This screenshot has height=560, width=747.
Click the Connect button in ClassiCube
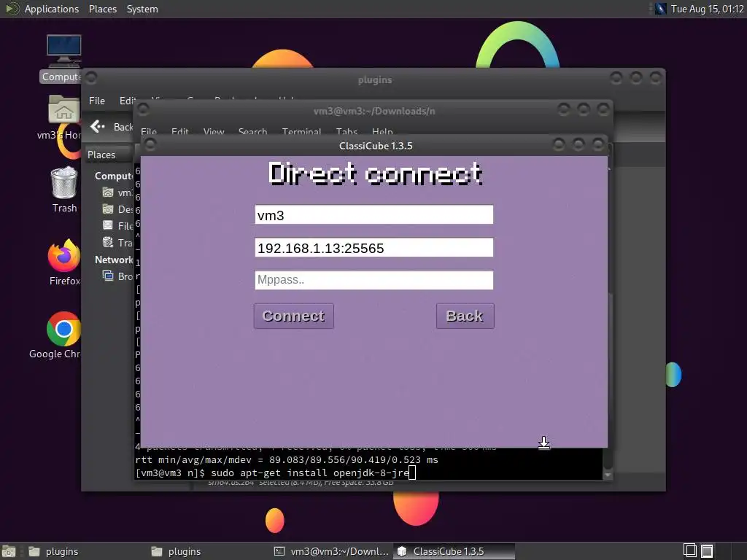293,316
